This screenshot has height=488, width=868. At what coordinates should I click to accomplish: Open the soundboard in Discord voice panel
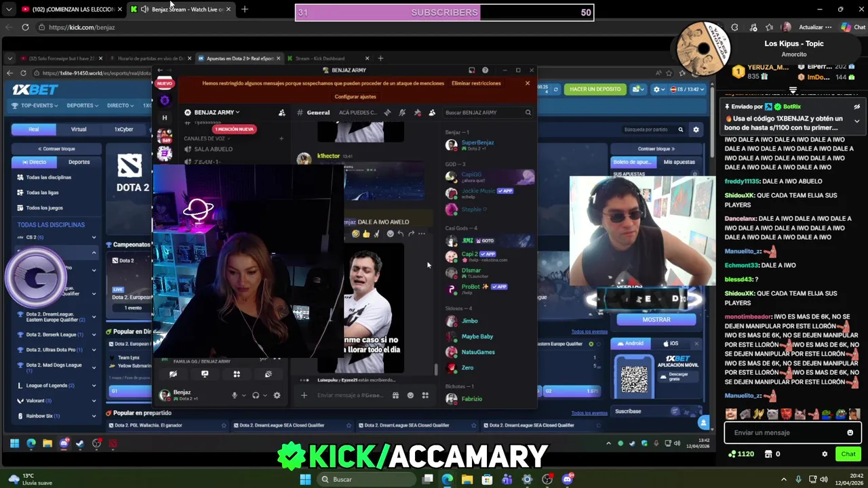[x=269, y=373]
